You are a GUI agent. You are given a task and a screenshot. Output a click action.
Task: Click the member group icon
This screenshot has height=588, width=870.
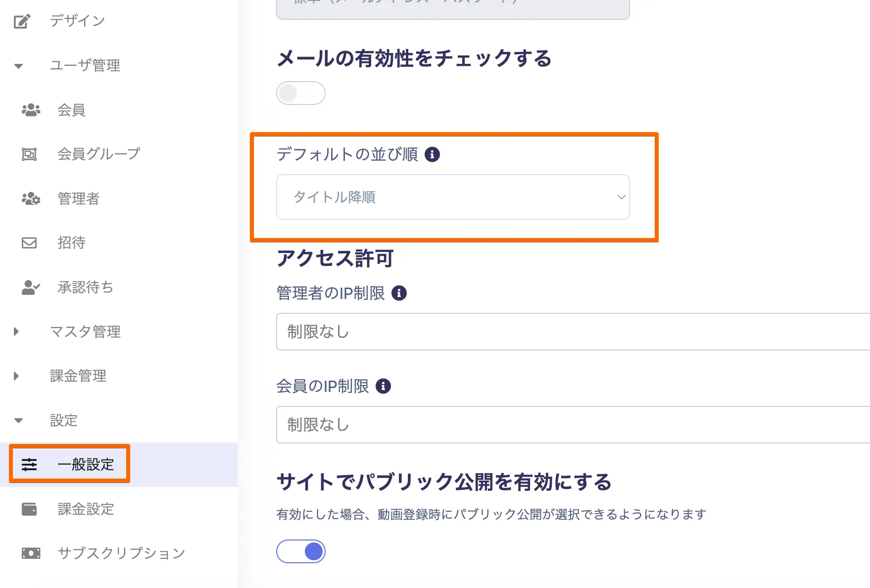[x=29, y=154]
